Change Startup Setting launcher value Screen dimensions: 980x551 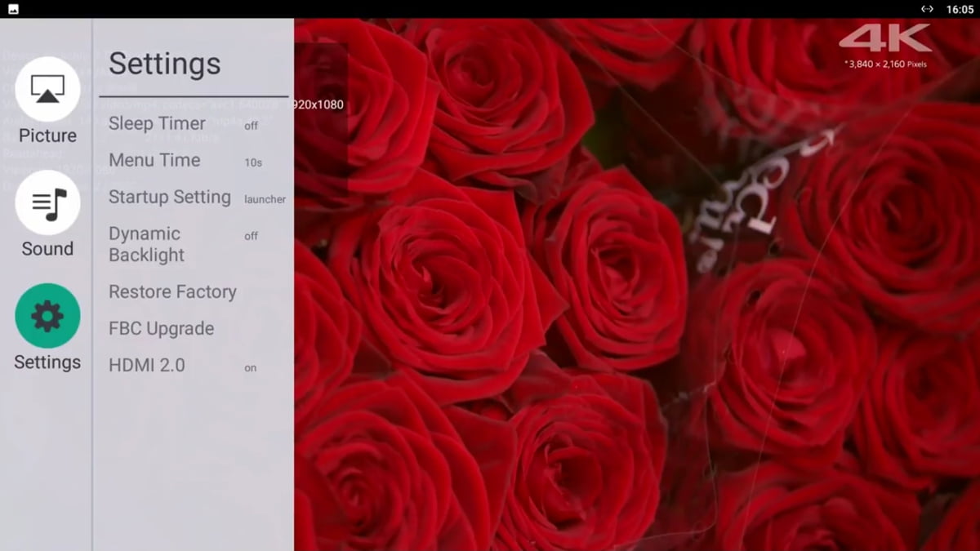[265, 199]
